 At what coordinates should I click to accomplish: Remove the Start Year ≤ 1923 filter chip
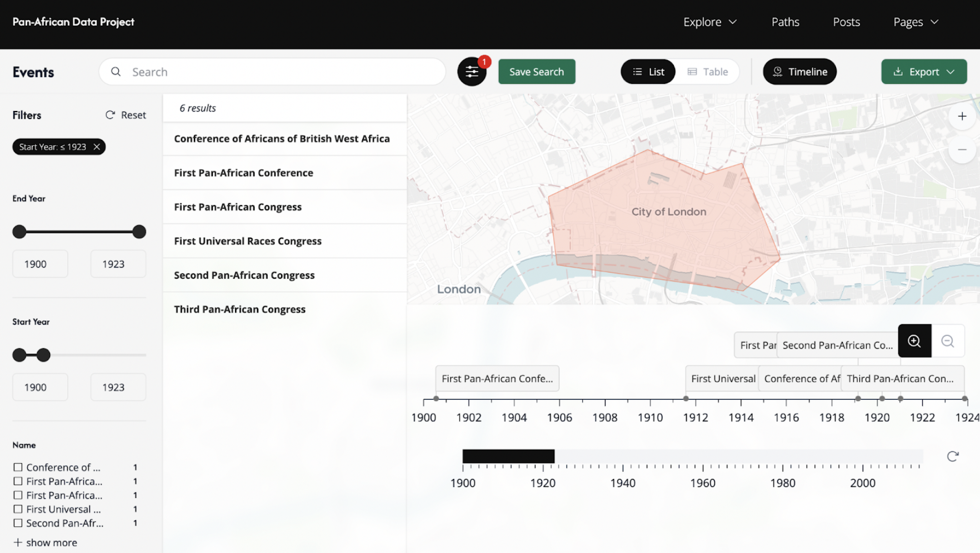[97, 147]
